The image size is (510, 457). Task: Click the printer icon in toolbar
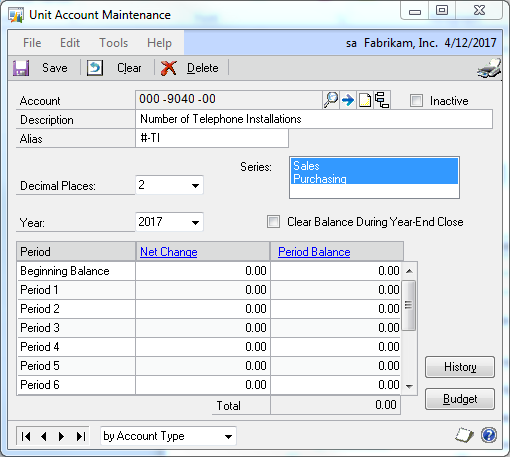[489, 68]
